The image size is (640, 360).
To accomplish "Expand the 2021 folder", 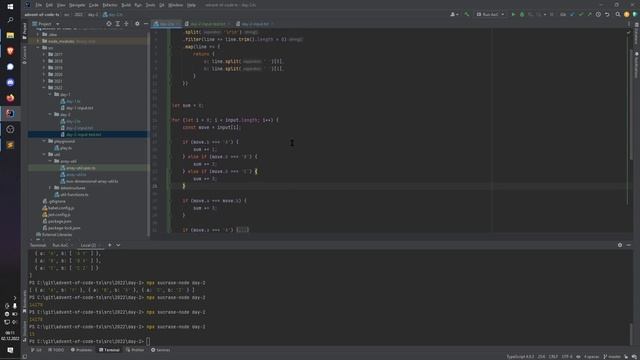I will [44, 81].
